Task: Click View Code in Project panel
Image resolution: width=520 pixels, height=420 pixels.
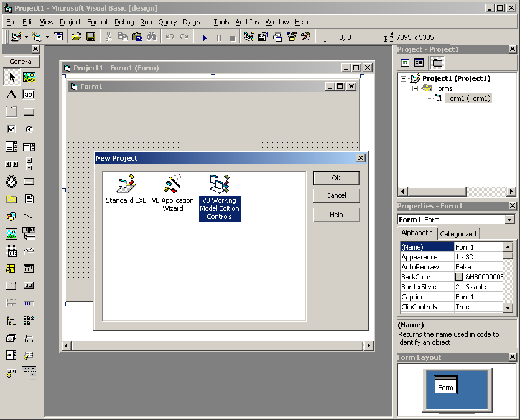Action: pos(404,63)
